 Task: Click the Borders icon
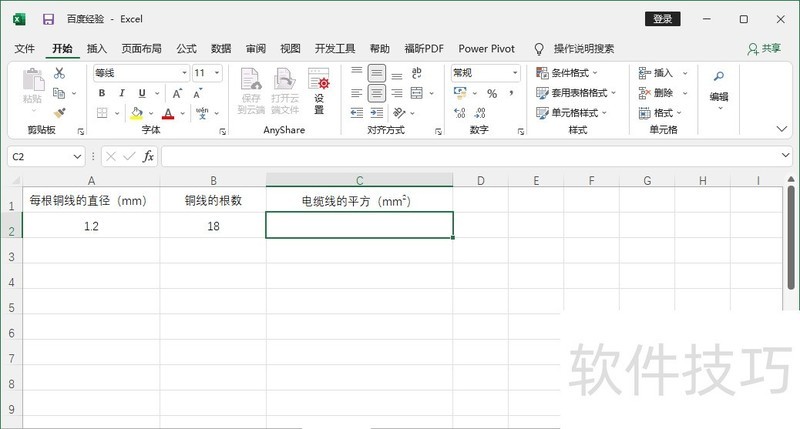pyautogui.click(x=102, y=113)
